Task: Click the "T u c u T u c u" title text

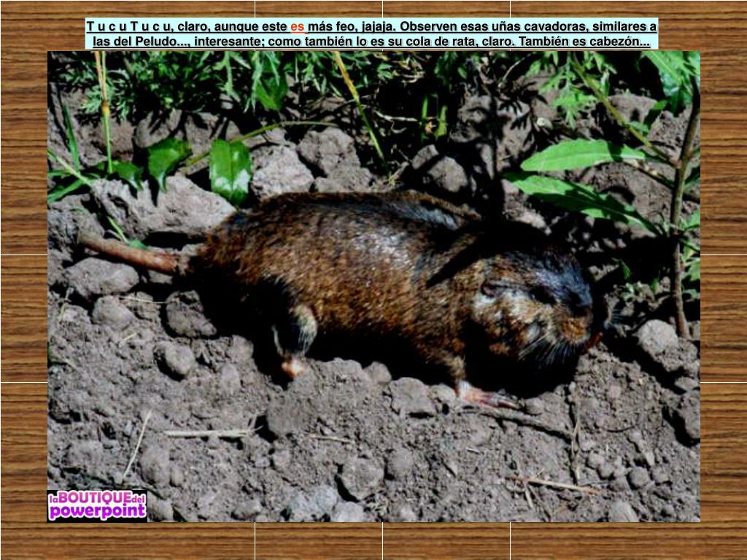Action: coord(128,26)
